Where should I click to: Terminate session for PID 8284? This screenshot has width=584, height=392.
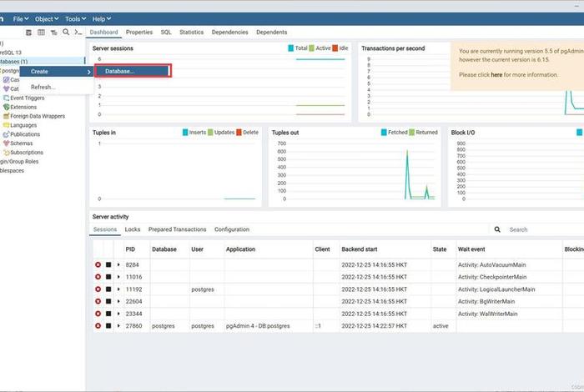coord(98,265)
